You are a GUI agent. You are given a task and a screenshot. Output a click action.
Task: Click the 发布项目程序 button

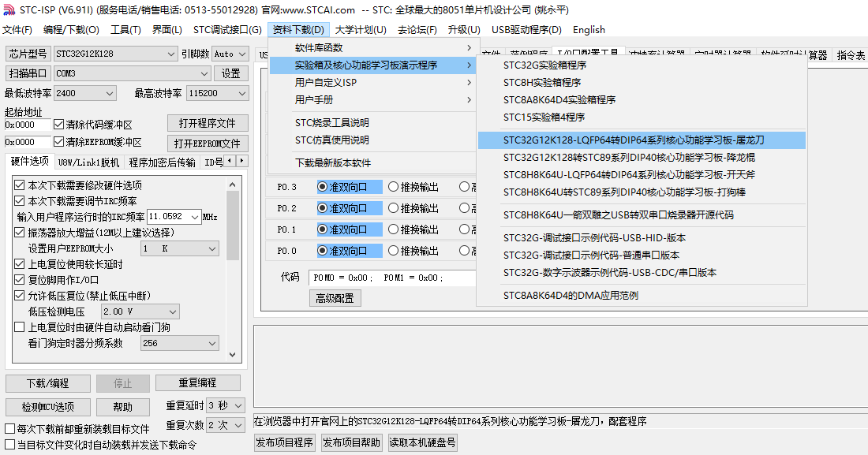pos(285,443)
